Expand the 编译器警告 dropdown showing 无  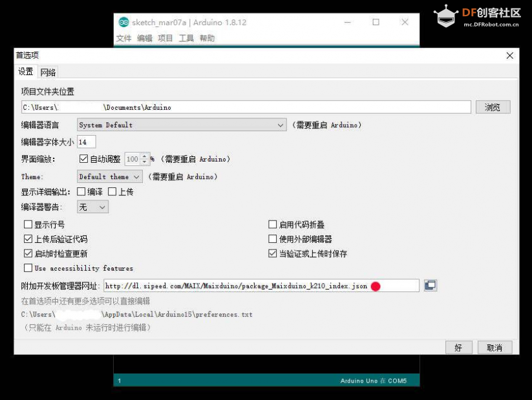click(92, 207)
